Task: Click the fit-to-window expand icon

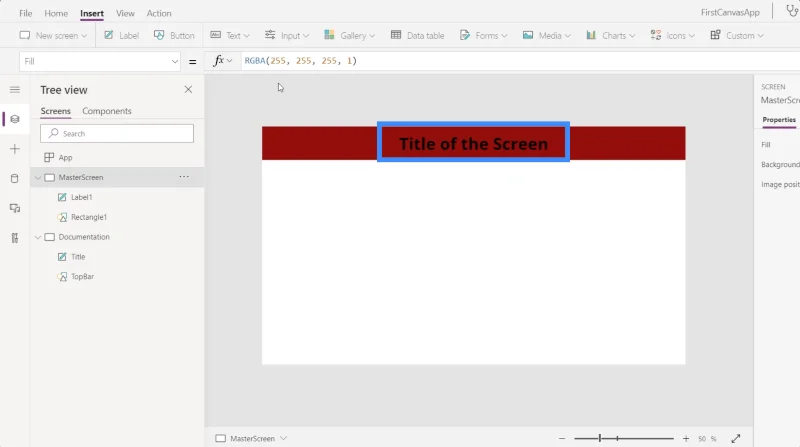Action: pyautogui.click(x=736, y=438)
